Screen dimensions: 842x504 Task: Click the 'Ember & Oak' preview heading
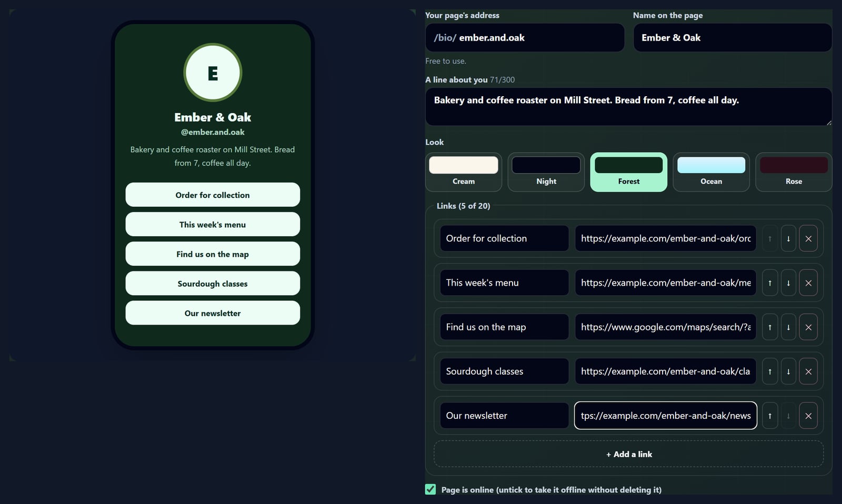click(213, 117)
